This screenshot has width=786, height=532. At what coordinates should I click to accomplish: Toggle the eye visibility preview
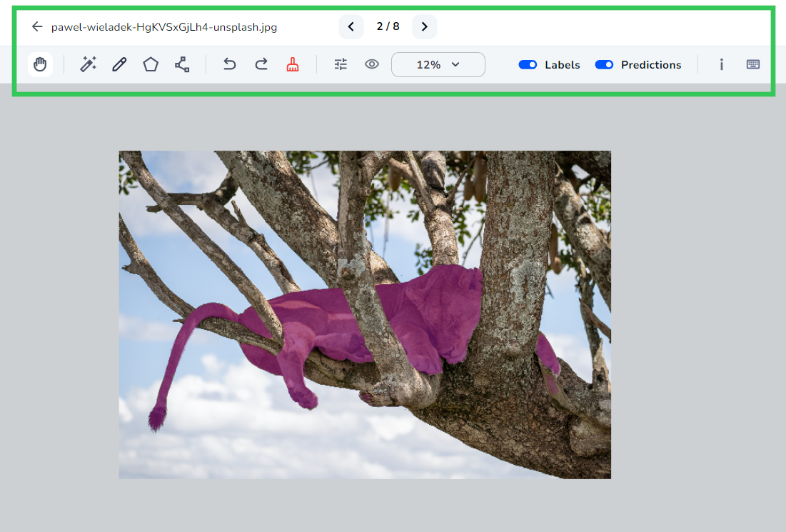(372, 64)
